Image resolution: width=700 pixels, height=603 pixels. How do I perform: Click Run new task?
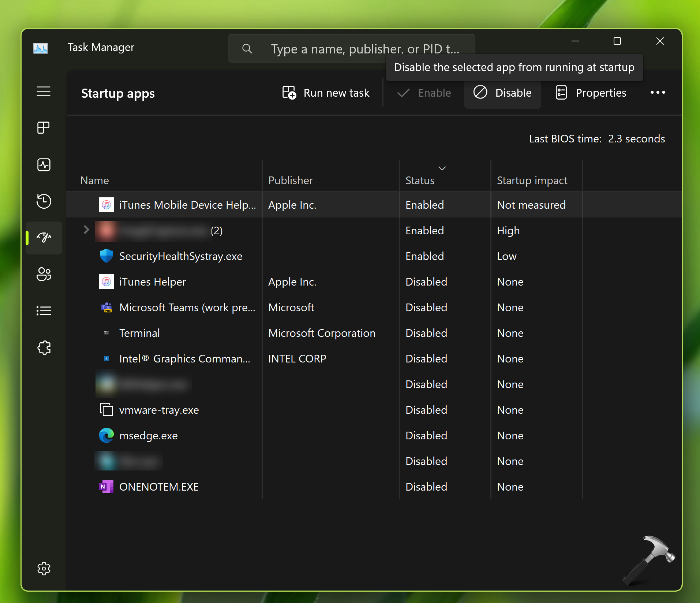(326, 93)
